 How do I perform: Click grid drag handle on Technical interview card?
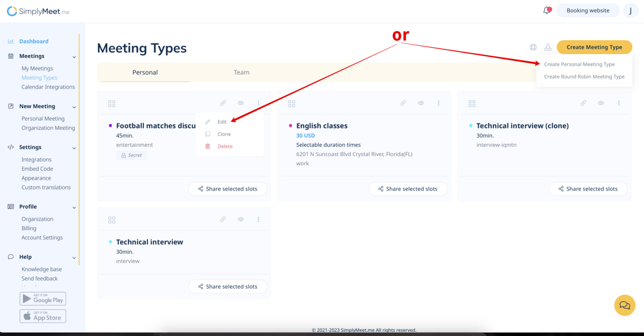pyautogui.click(x=112, y=220)
